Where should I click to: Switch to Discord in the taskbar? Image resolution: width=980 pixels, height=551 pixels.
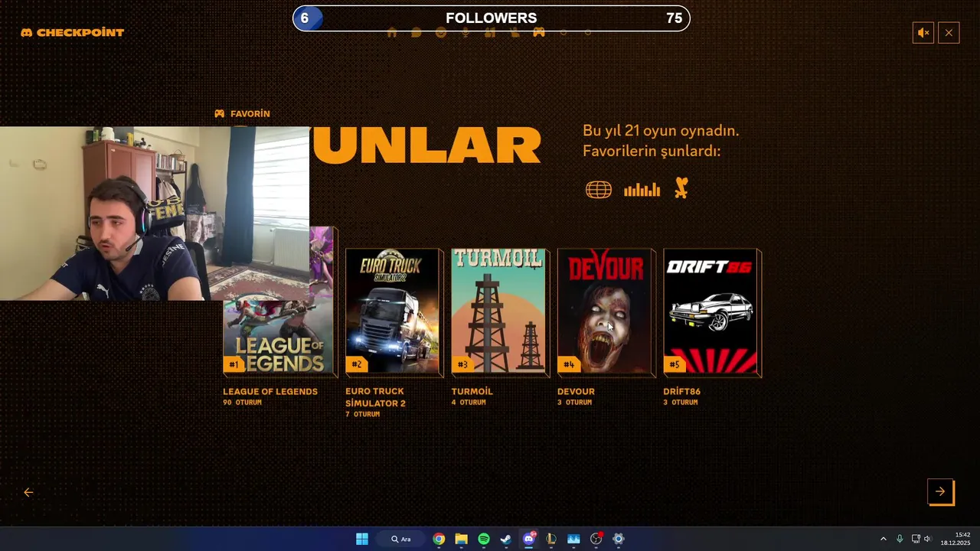pyautogui.click(x=529, y=539)
